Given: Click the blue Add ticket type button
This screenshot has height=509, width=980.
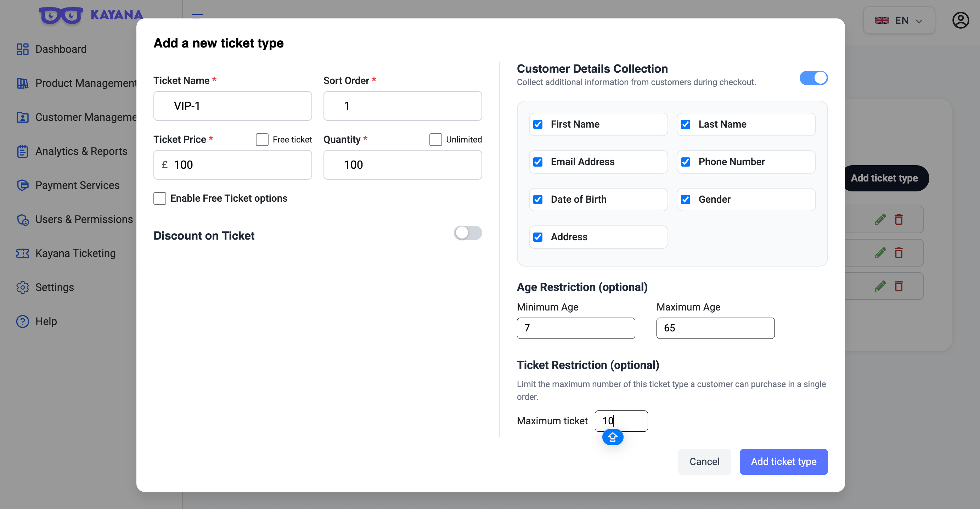Looking at the screenshot, I should pos(784,462).
